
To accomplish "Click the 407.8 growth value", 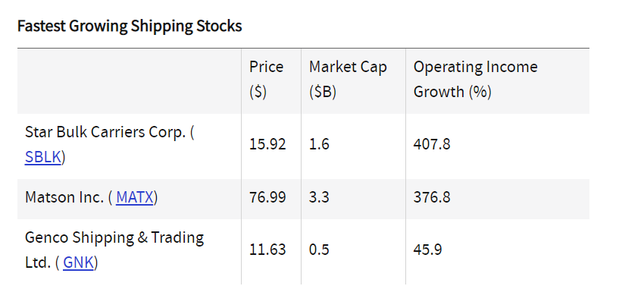I will pos(432,145).
